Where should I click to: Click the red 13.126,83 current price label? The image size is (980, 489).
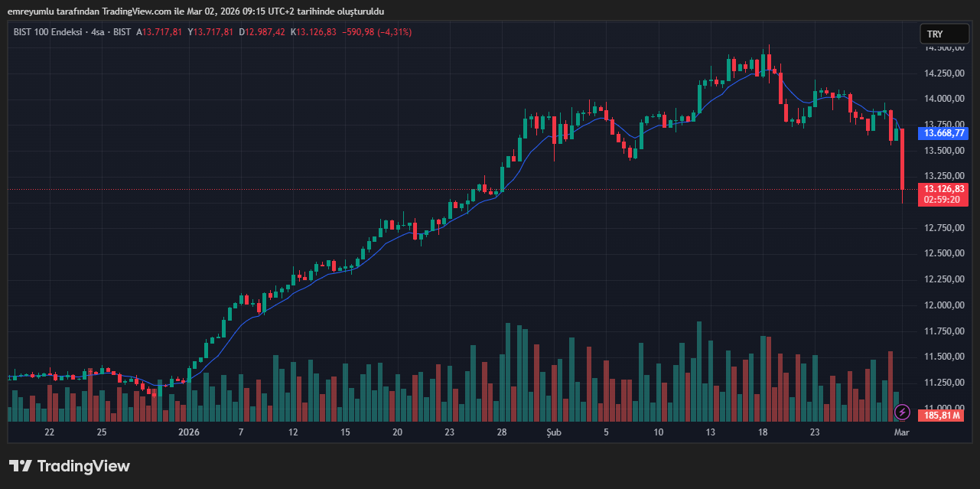945,189
